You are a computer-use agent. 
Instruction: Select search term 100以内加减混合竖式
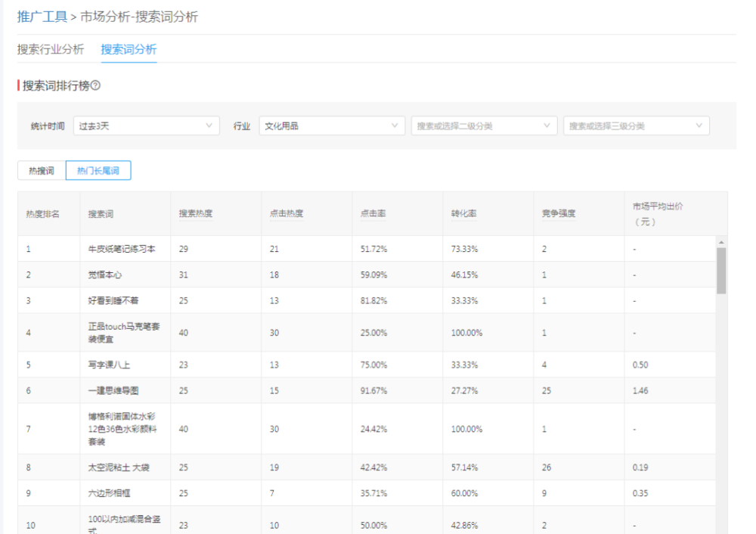pos(125,525)
